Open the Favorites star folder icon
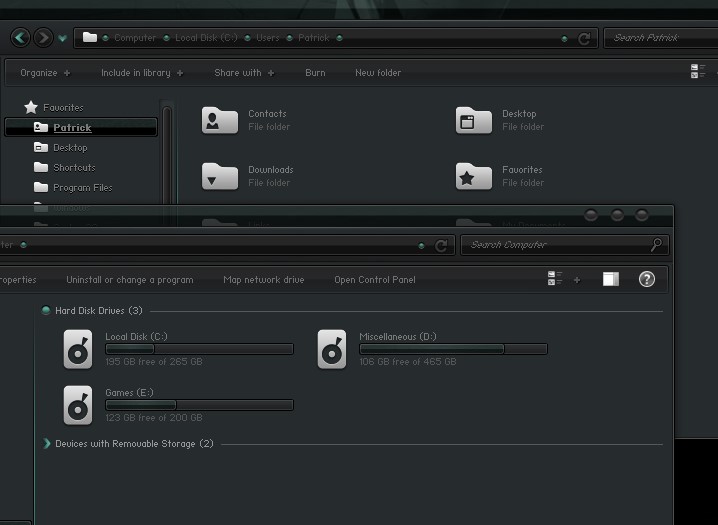The width and height of the screenshot is (718, 525). (x=473, y=176)
